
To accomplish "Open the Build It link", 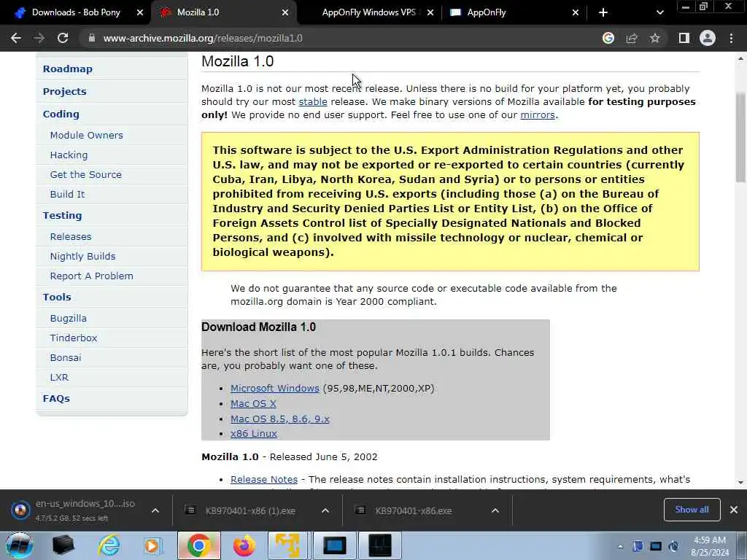I will tap(67, 194).
